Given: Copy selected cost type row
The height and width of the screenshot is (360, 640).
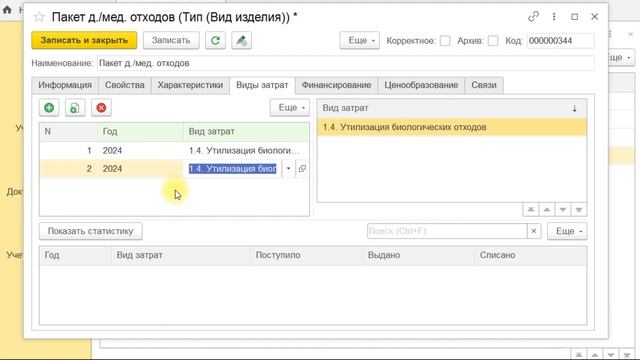Looking at the screenshot, I should (x=75, y=108).
